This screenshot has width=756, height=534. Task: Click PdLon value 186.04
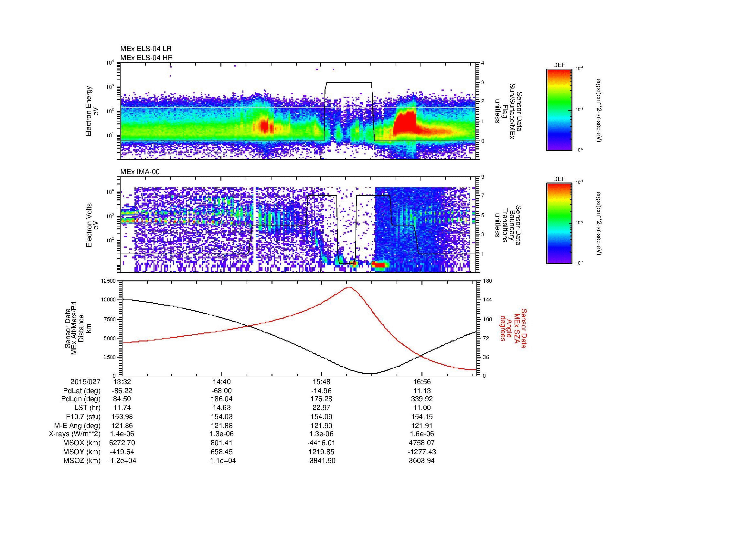(222, 399)
